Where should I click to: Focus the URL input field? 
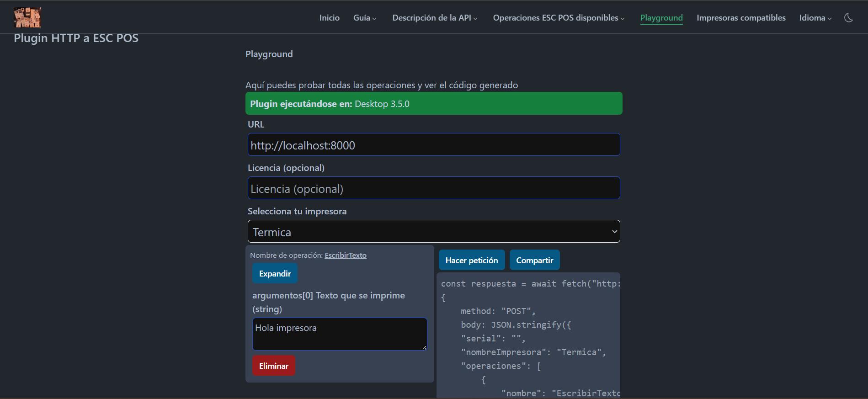[x=434, y=145]
